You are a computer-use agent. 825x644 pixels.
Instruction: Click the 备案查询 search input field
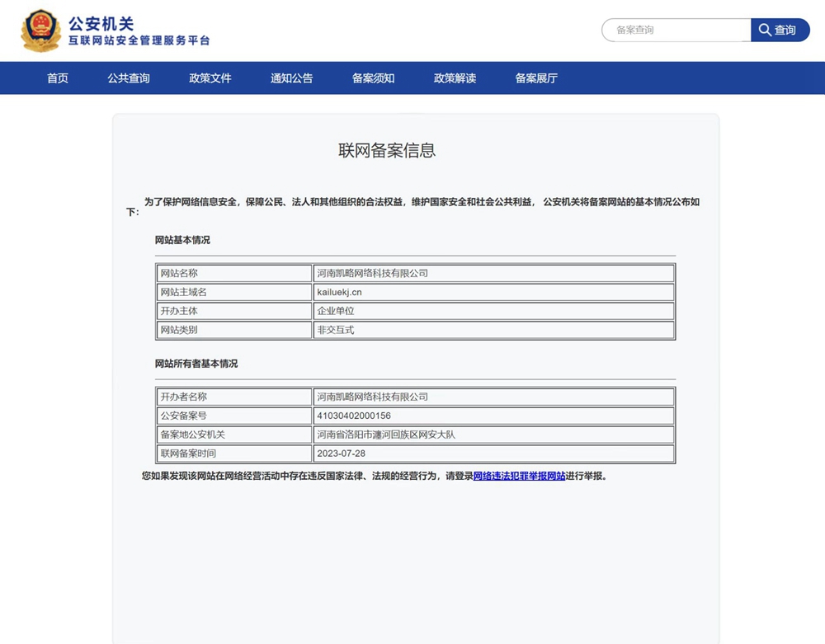pyautogui.click(x=676, y=30)
